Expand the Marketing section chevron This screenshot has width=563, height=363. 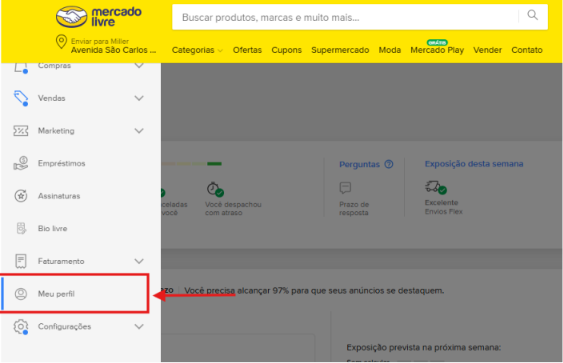[x=139, y=131]
